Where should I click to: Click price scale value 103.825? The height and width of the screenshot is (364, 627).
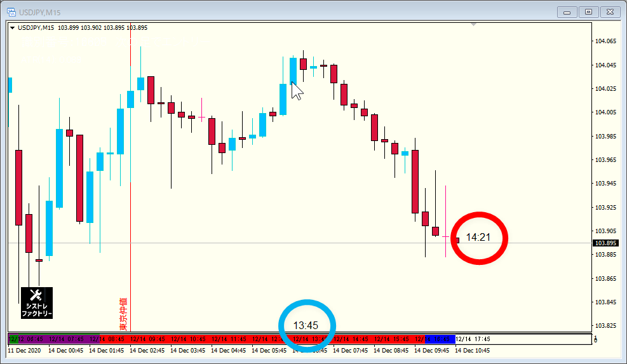pos(605,326)
